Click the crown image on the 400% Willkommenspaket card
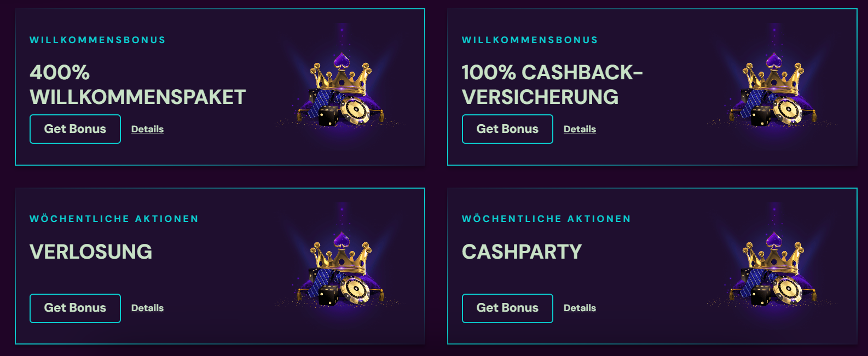Screen dimensions: 868x356 click(x=340, y=90)
